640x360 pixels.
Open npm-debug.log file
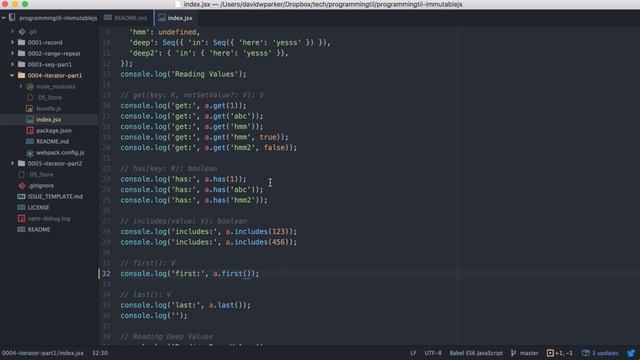click(x=49, y=218)
